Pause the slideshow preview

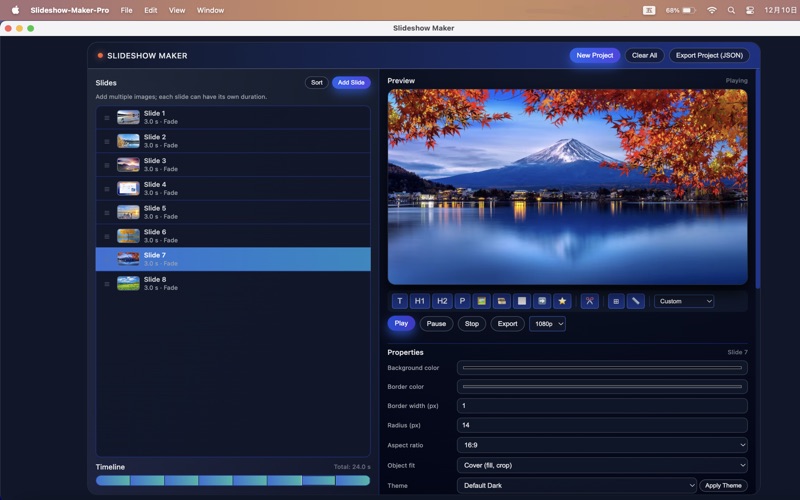[x=436, y=324]
